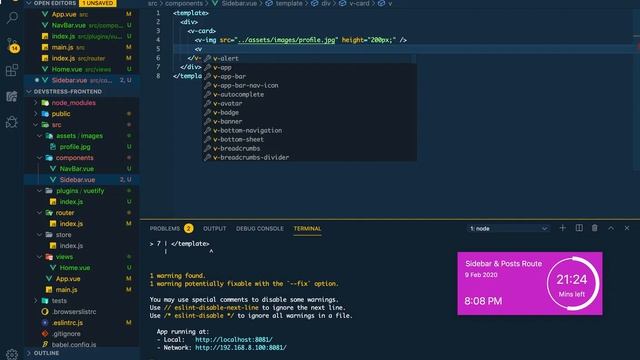Open the Manage gear icon
This screenshot has width=640, height=360.
coord(12,353)
